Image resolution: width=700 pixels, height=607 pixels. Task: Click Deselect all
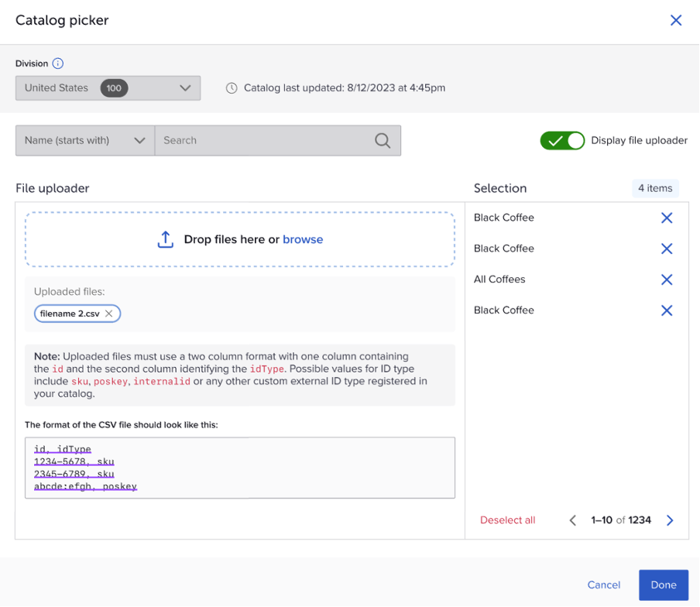coord(507,520)
